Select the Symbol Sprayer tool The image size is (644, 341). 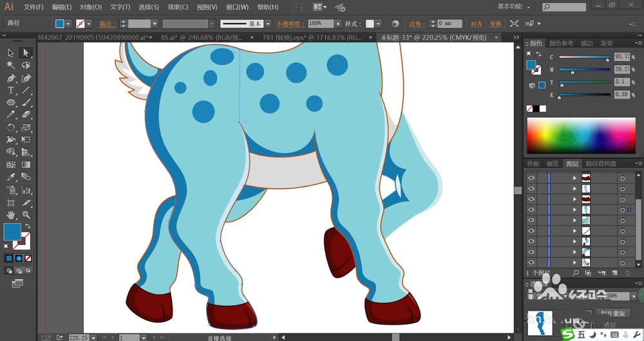(11, 190)
